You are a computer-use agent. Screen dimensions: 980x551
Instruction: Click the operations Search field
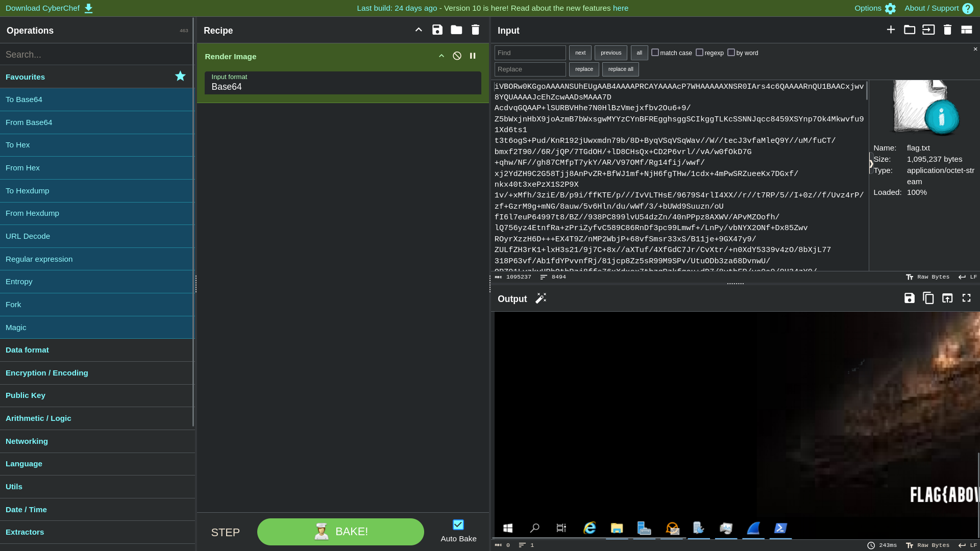[x=96, y=55]
